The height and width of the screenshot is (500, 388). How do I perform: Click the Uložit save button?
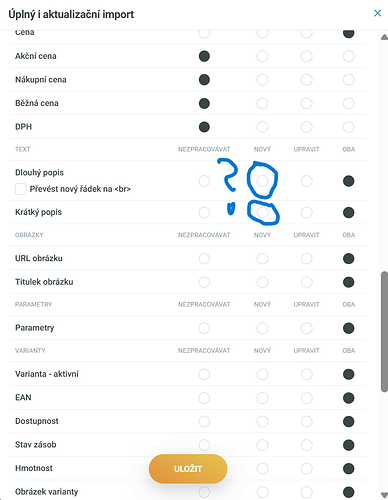click(x=188, y=469)
